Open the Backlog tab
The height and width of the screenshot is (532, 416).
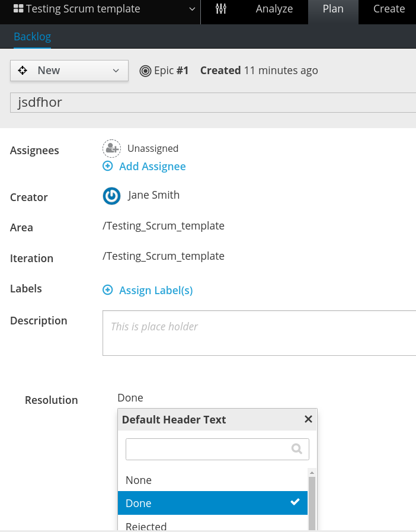(x=32, y=36)
